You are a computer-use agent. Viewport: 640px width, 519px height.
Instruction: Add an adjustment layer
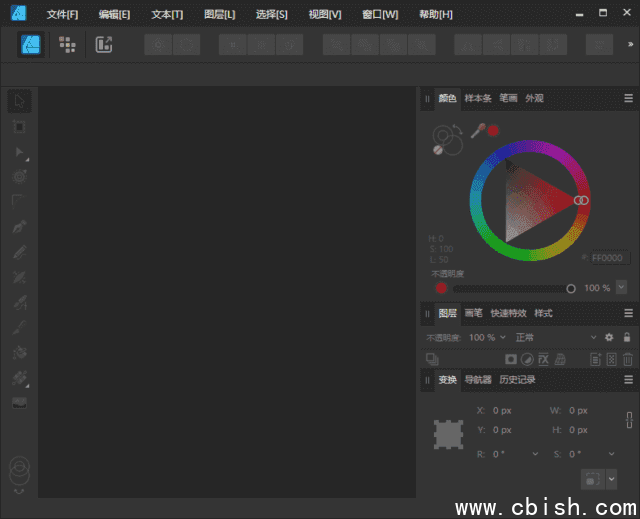coord(527,359)
